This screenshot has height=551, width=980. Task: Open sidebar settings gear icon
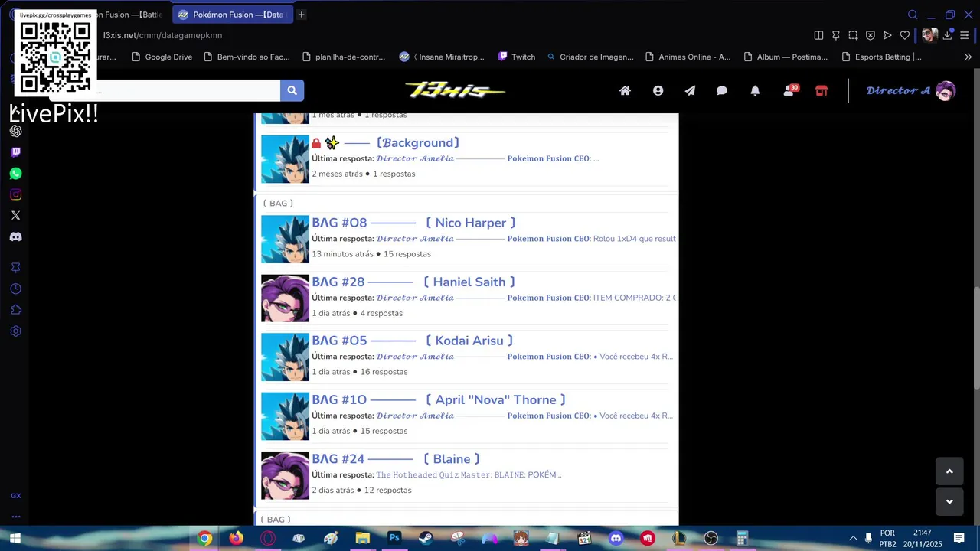(15, 331)
